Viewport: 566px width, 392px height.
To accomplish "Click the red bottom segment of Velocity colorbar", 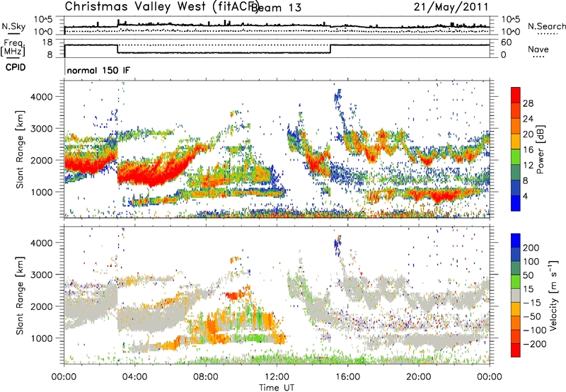I will click(x=516, y=350).
